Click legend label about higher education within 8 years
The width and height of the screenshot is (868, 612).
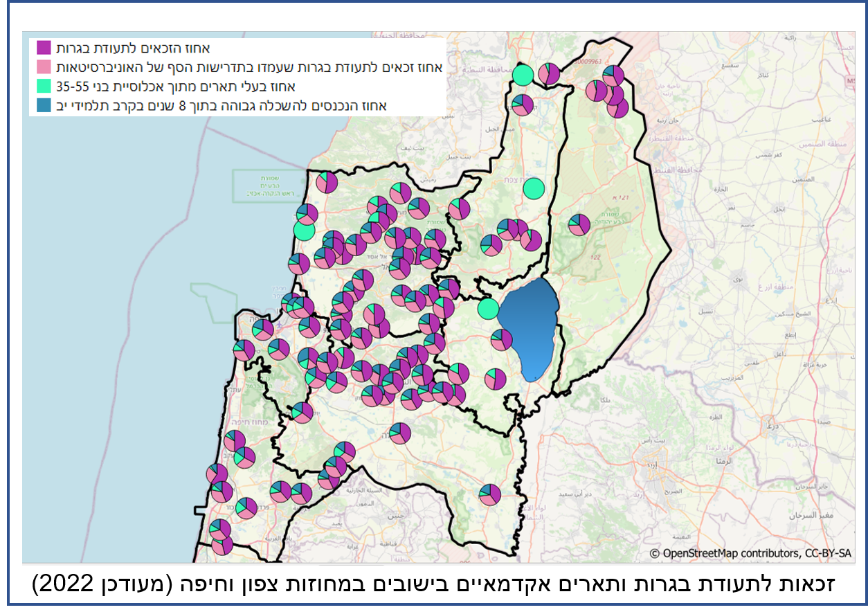pyautogui.click(x=221, y=105)
